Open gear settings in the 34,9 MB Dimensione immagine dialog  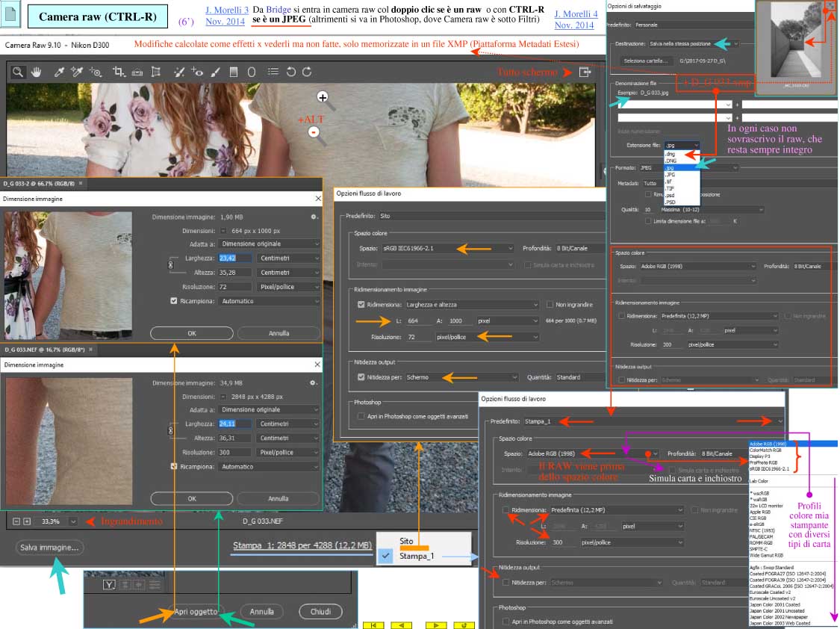coord(314,383)
